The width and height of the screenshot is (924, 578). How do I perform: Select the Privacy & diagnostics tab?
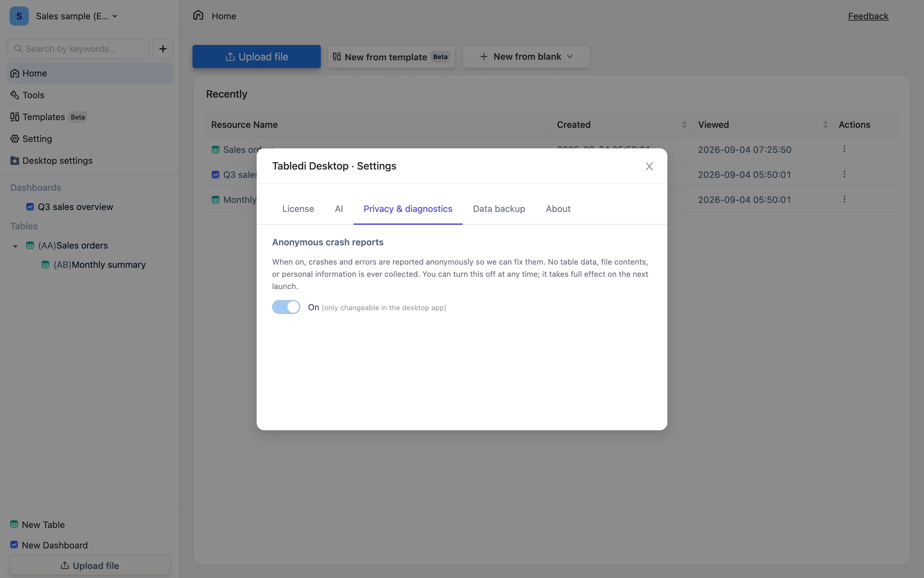tap(408, 209)
